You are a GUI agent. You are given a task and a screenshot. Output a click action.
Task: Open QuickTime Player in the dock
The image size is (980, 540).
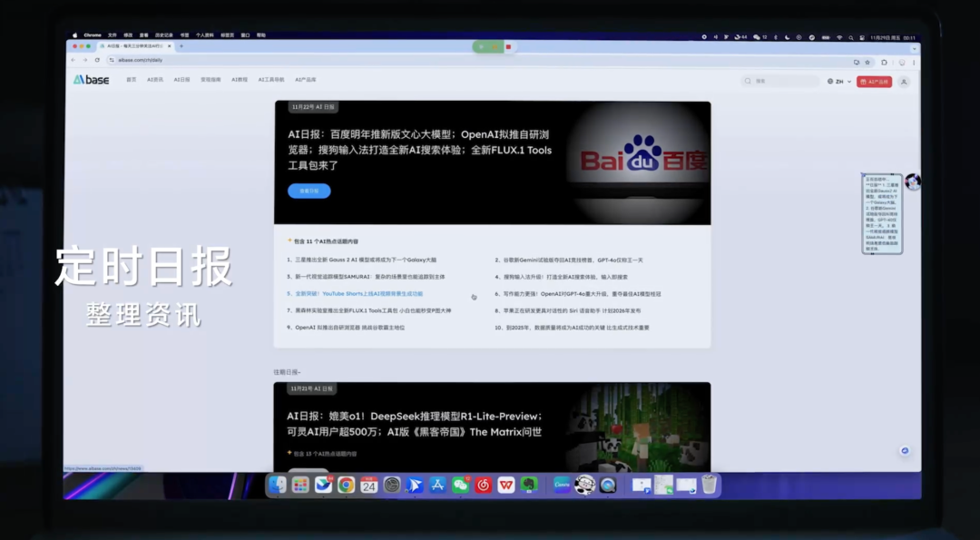[x=607, y=485]
